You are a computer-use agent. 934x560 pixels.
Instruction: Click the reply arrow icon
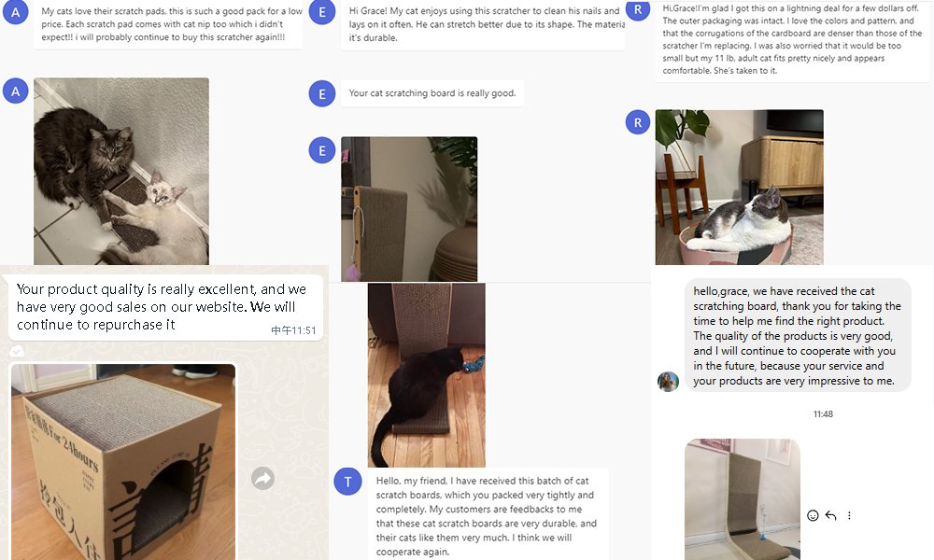(x=831, y=515)
